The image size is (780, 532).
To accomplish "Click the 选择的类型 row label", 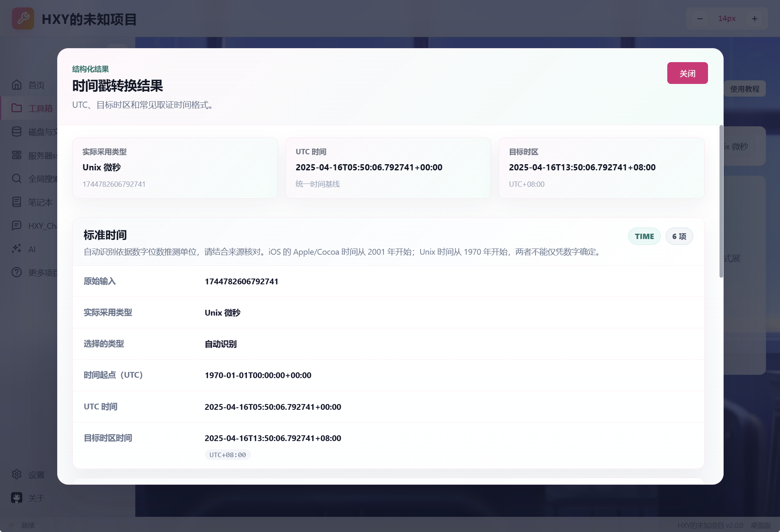I will [104, 344].
